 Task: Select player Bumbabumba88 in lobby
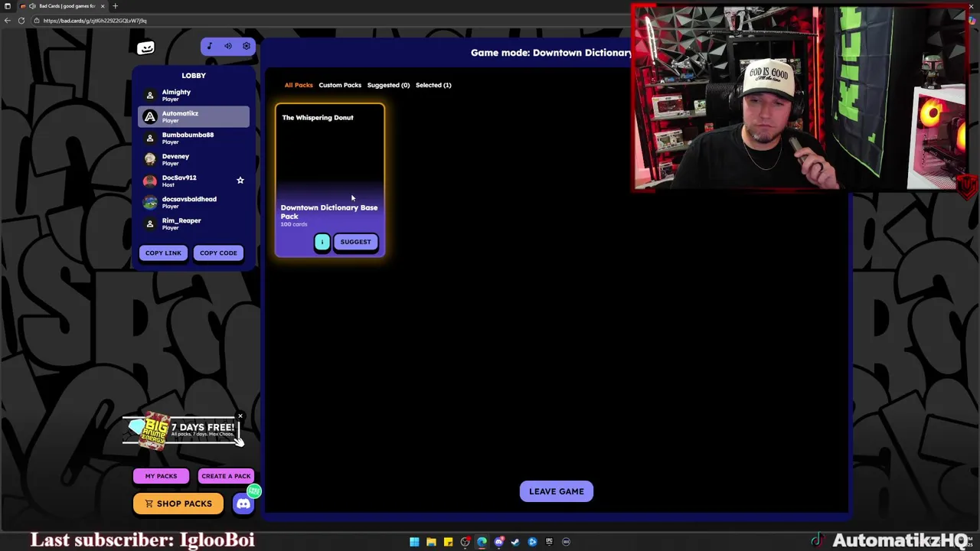pyautogui.click(x=194, y=139)
